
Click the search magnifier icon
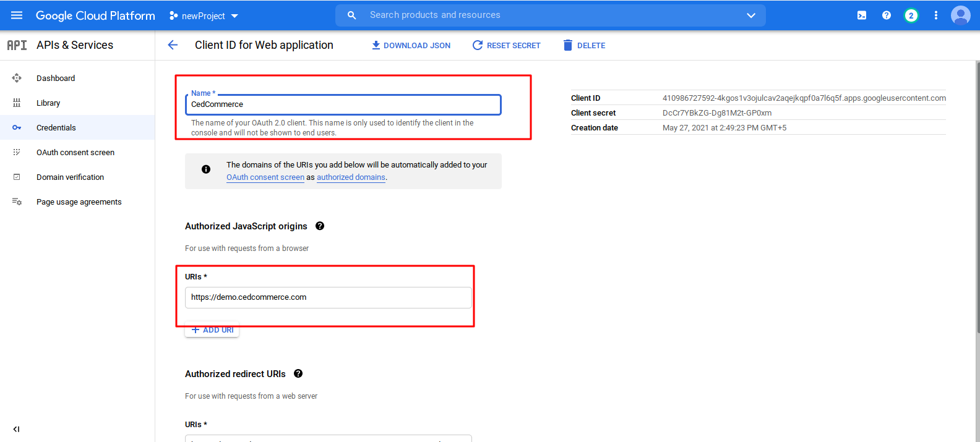351,15
